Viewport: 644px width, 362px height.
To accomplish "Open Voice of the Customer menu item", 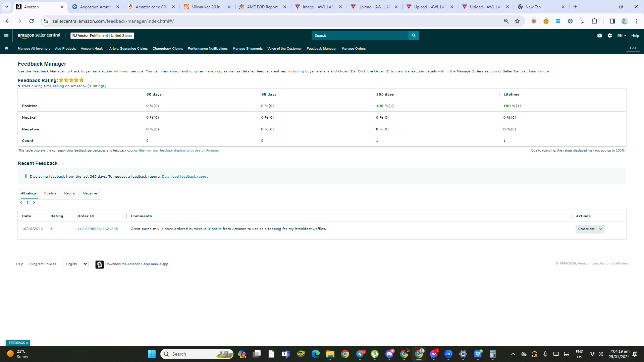I will pyautogui.click(x=284, y=49).
